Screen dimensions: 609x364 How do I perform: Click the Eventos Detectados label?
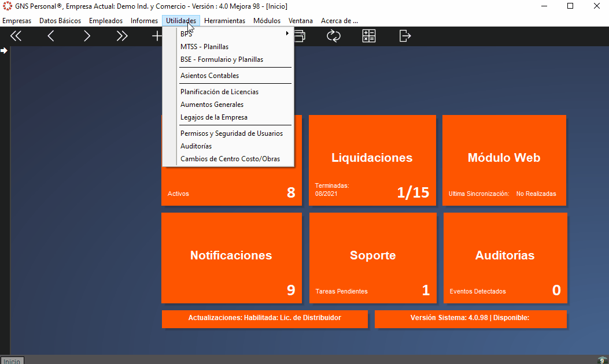point(478,291)
